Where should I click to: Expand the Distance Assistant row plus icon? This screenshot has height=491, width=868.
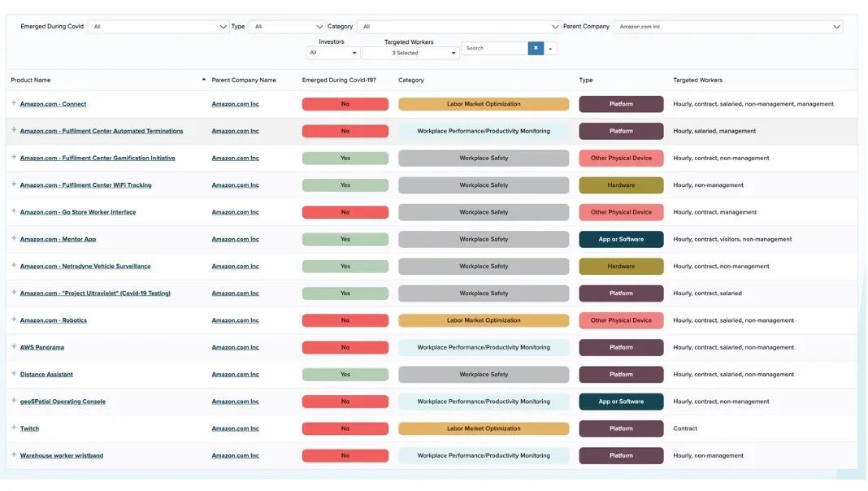[x=14, y=374]
